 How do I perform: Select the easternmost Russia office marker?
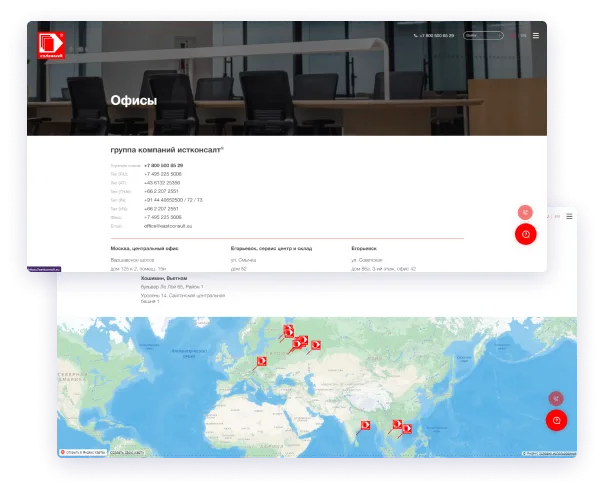[316, 345]
